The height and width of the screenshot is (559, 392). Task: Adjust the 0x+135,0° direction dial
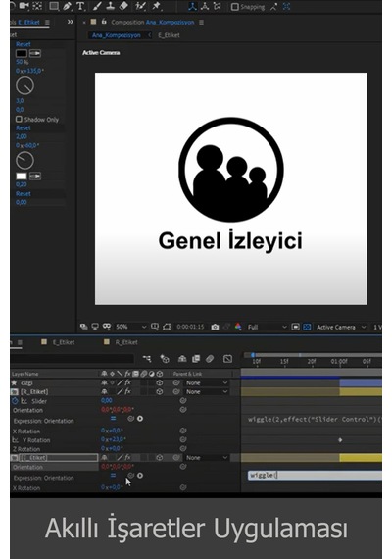point(24,85)
